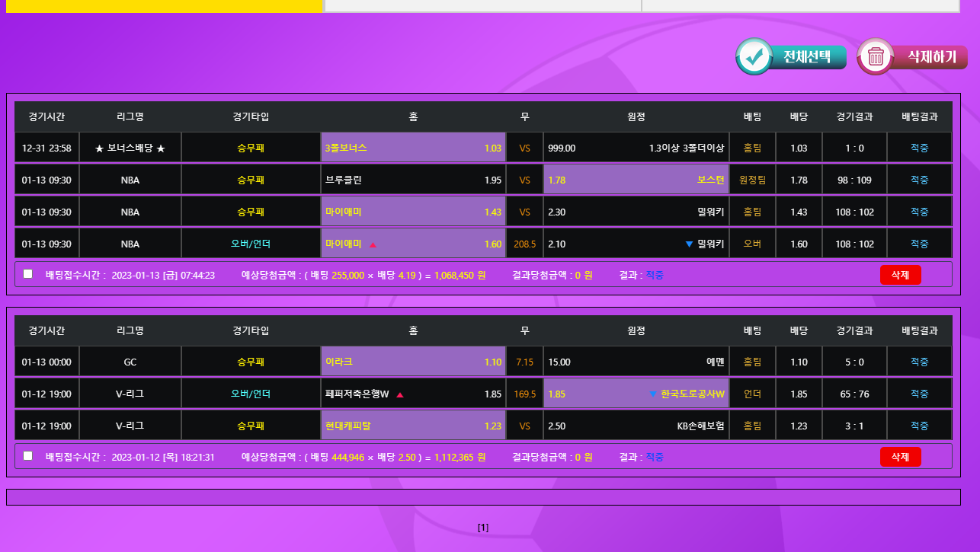Image resolution: width=980 pixels, height=552 pixels.
Task: Click 배팅결과 column header in second table
Action: [x=919, y=330]
